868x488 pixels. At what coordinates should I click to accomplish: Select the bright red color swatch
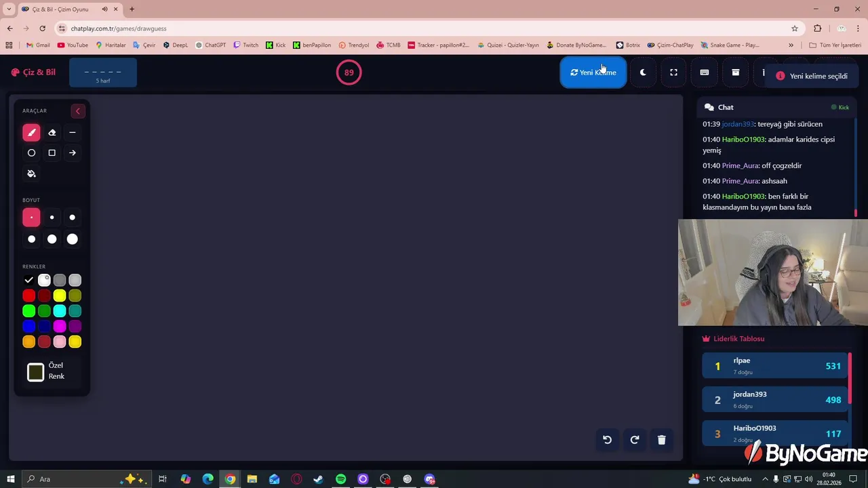click(28, 296)
